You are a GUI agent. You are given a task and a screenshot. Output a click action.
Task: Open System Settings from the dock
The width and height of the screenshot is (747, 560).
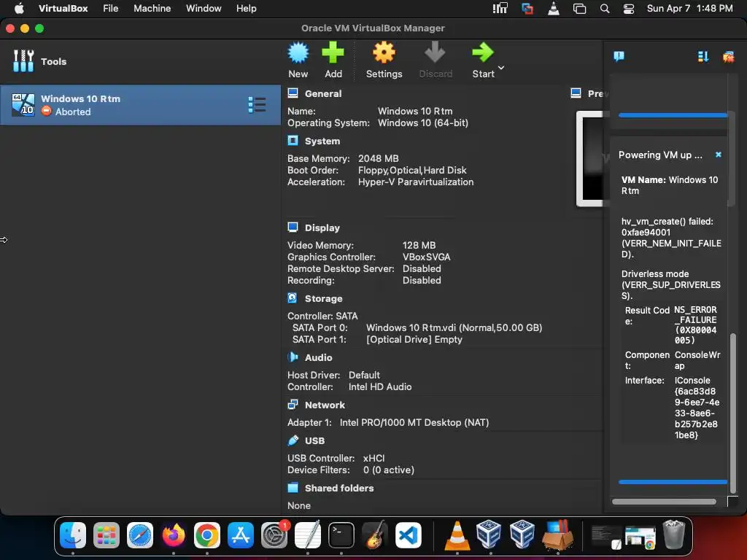pos(274,535)
